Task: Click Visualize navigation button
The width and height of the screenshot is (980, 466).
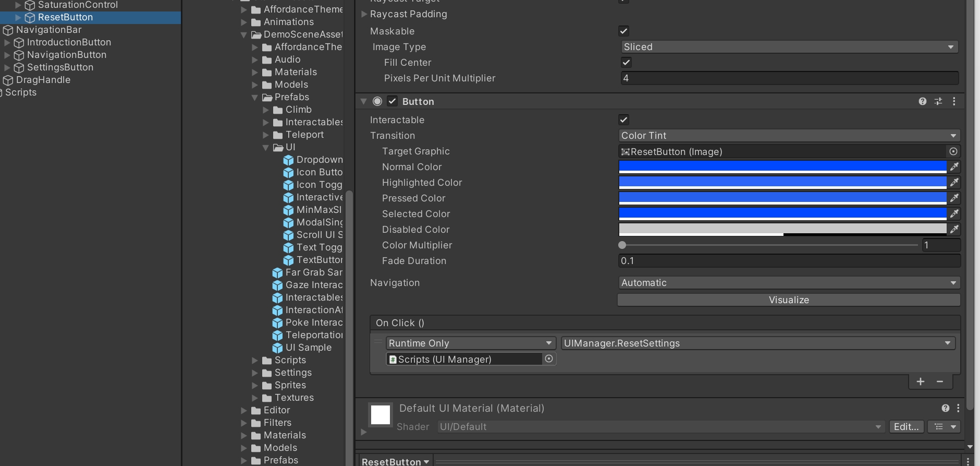Action: (x=789, y=300)
